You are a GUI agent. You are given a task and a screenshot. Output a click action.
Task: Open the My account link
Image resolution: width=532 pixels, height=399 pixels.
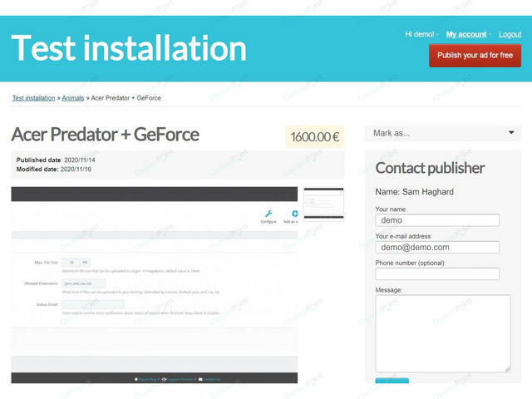[466, 34]
